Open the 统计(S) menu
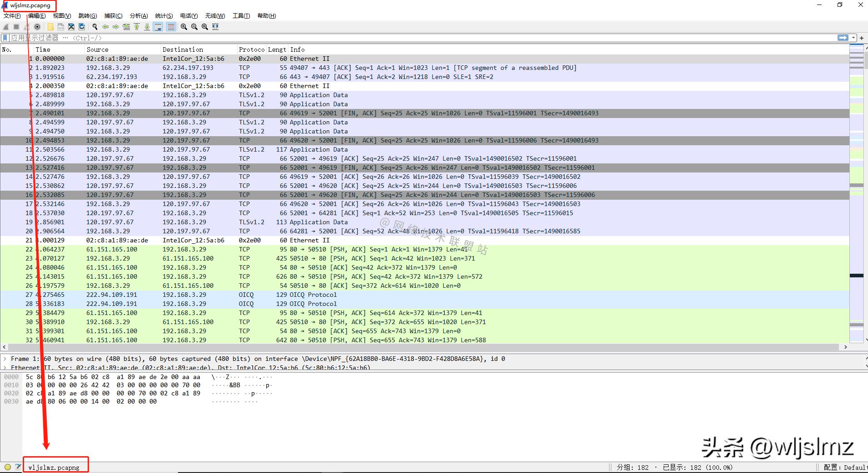Viewport: 868px width, 473px height. tap(164, 15)
